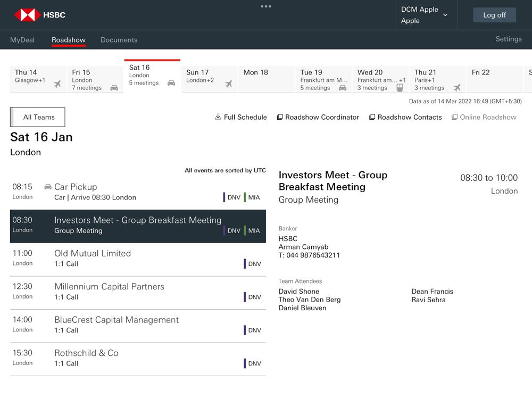
Task: Open Settings in the navigation bar
Action: [x=508, y=39]
